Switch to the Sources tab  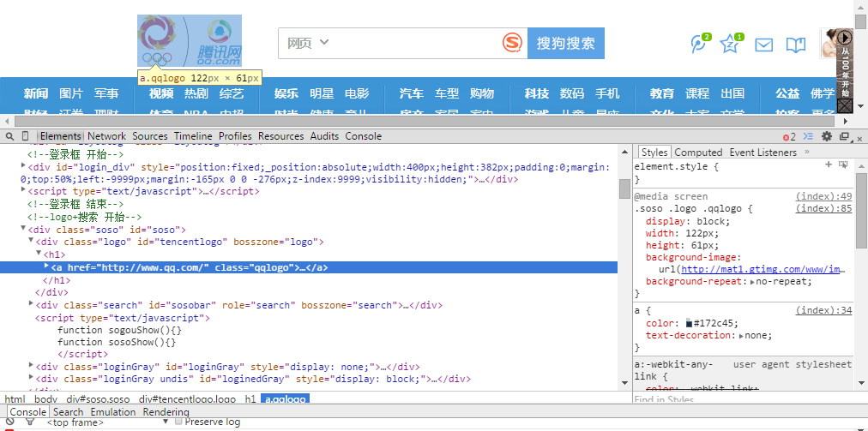pos(149,136)
